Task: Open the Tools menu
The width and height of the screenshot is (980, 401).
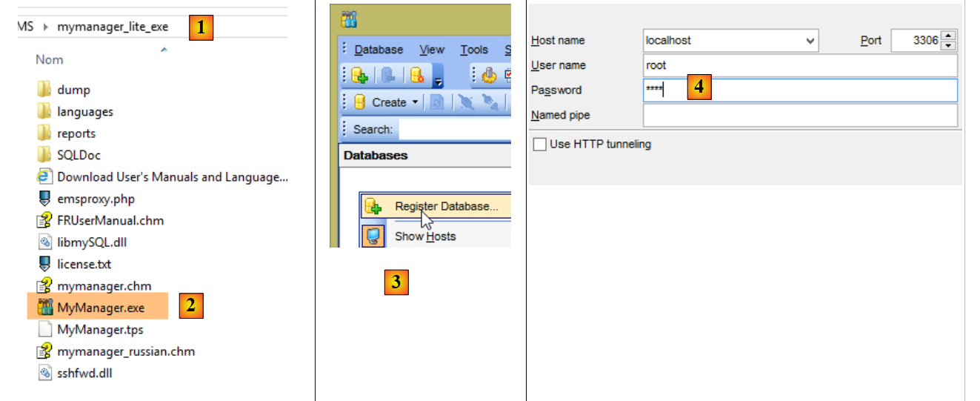Action: [x=473, y=50]
